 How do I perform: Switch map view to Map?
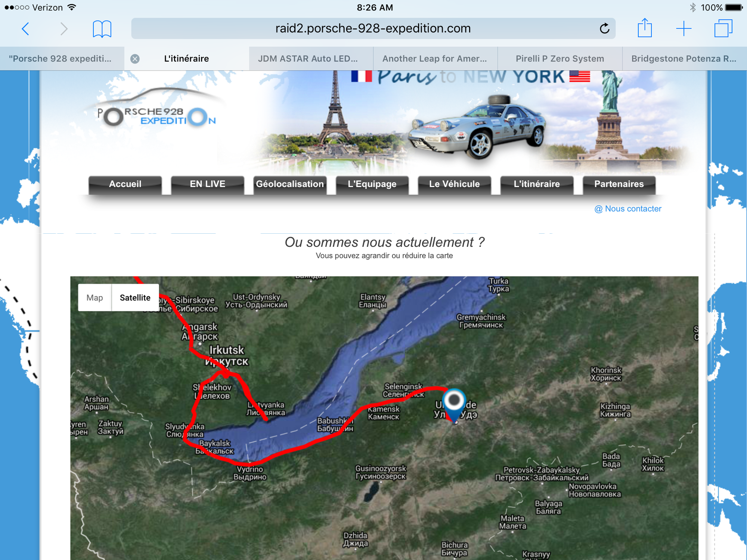pyautogui.click(x=94, y=298)
